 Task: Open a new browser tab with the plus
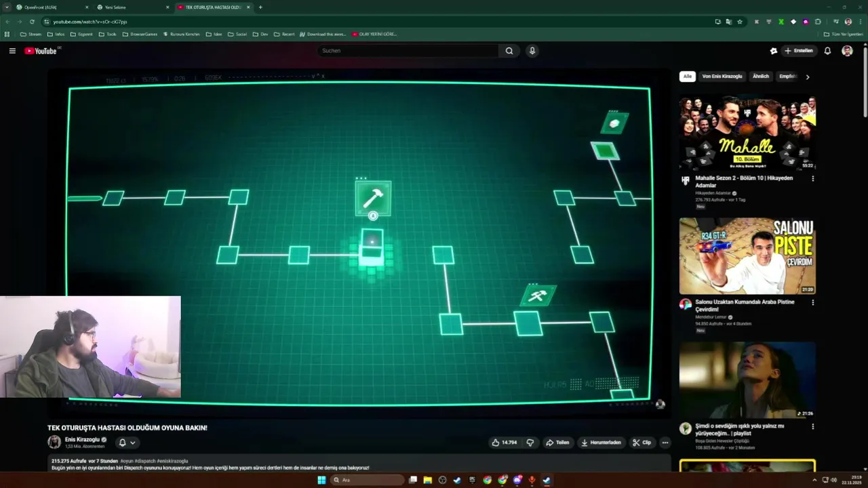pos(260,7)
